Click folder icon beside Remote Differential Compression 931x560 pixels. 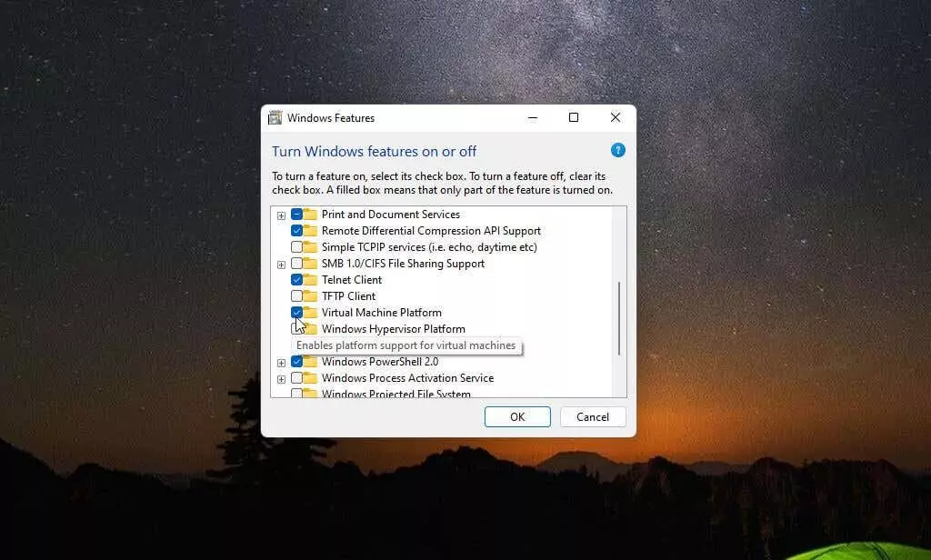coord(310,230)
